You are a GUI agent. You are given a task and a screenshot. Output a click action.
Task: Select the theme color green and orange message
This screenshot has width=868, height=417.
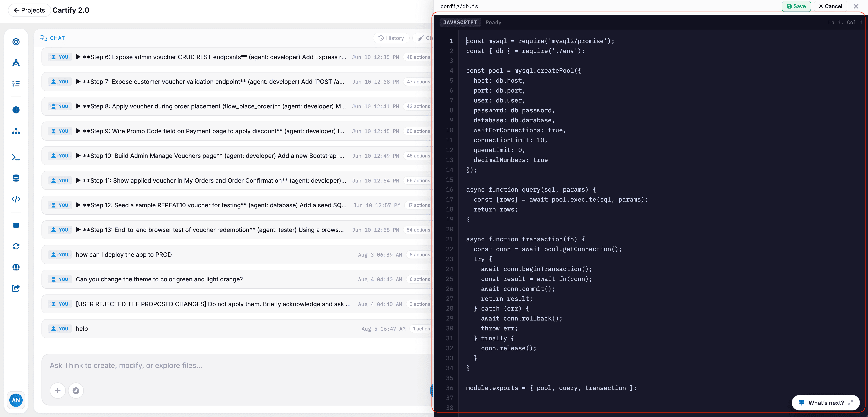coord(237,279)
